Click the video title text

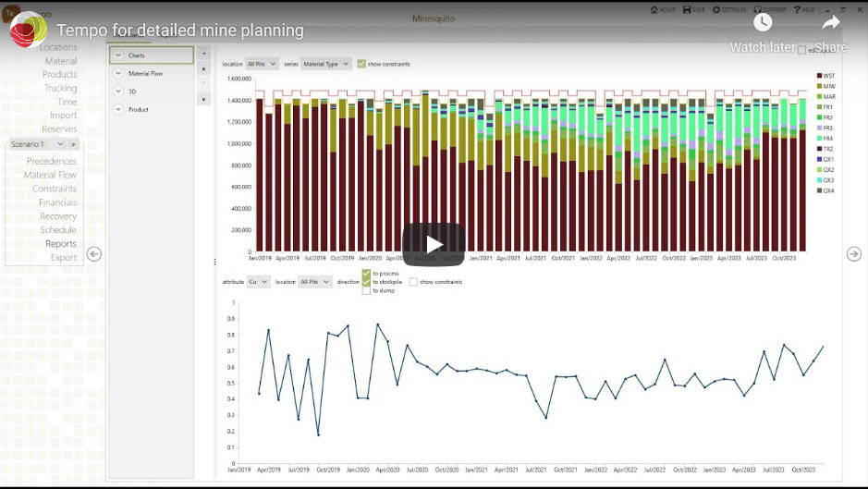pos(180,31)
